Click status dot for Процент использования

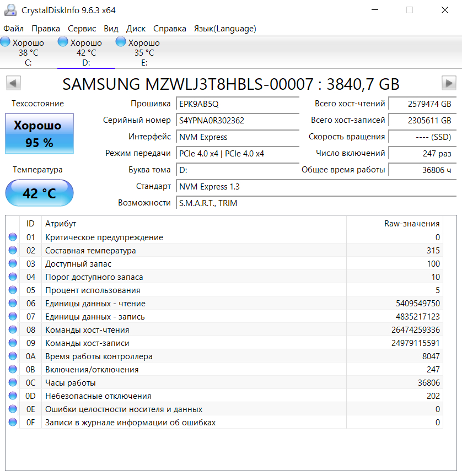point(13,290)
